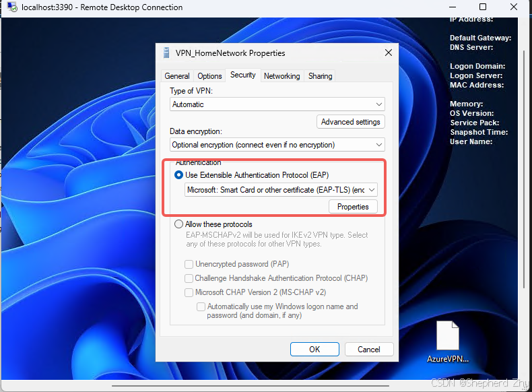Viewport: 532px width, 392px height.
Task: Click the 'Service Pack:' desktop info text
Action: tap(474, 123)
